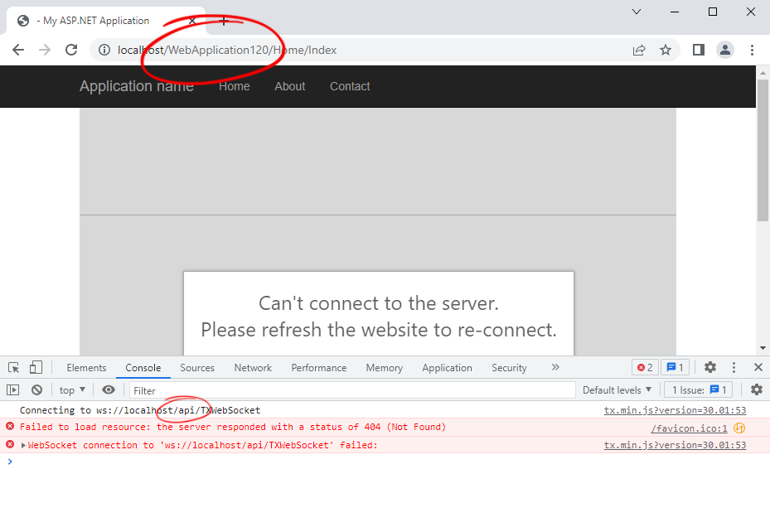Open Chrome's three-dot main menu
The image size is (770, 532).
[x=752, y=50]
